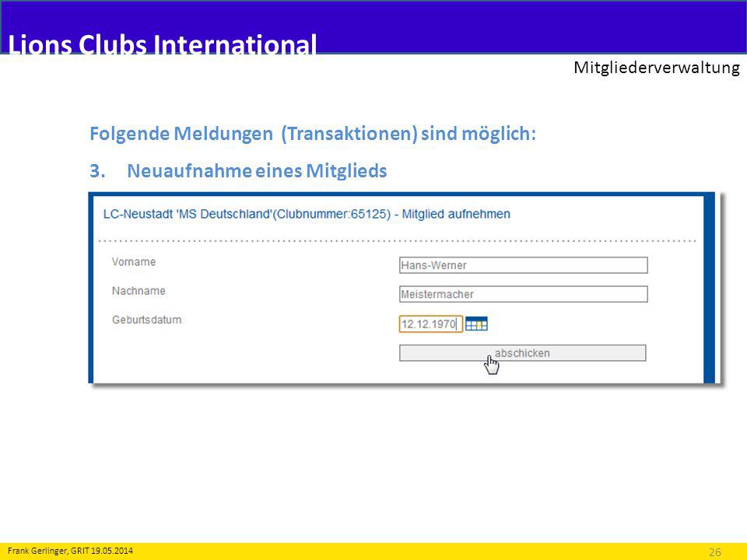747x560 pixels.
Task: Select the Nachname label text
Action: point(139,291)
